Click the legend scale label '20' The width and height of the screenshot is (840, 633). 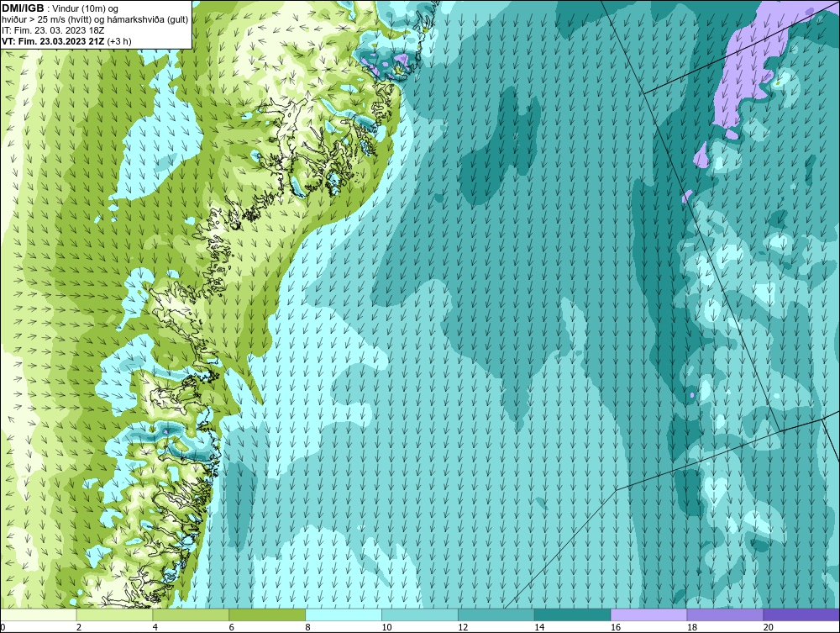(x=769, y=627)
